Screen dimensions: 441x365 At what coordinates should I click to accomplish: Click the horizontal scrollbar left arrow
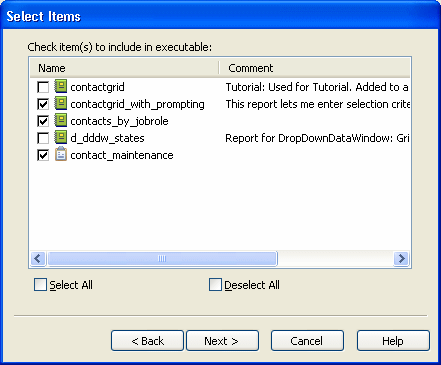38,258
